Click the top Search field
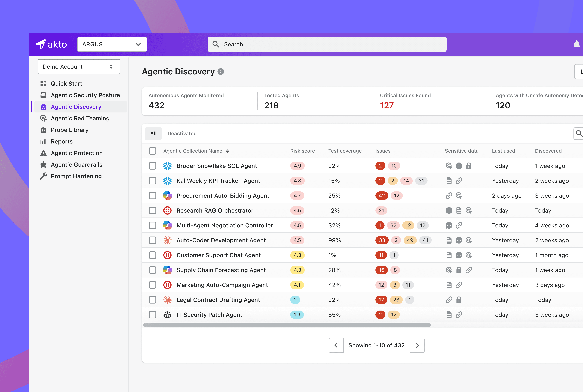 (327, 44)
